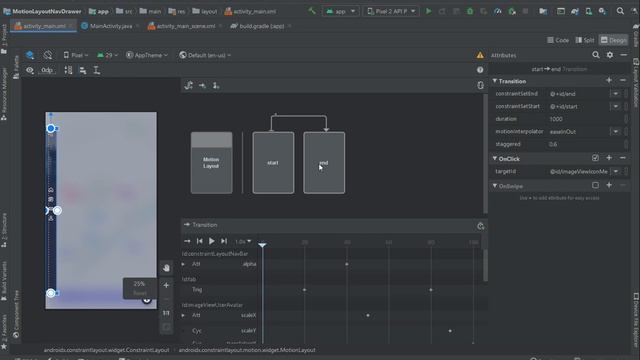
Task: Open the SDK Manager icon
Action: [602, 11]
